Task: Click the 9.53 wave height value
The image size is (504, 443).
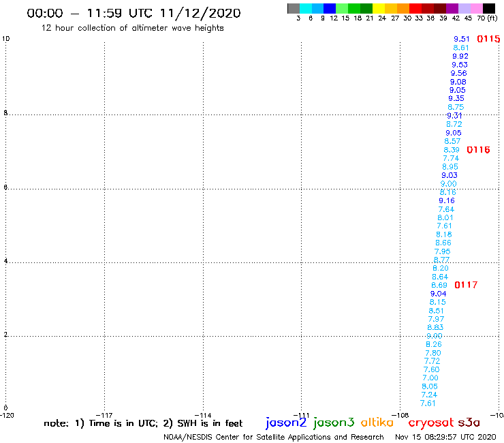Action: (x=460, y=65)
